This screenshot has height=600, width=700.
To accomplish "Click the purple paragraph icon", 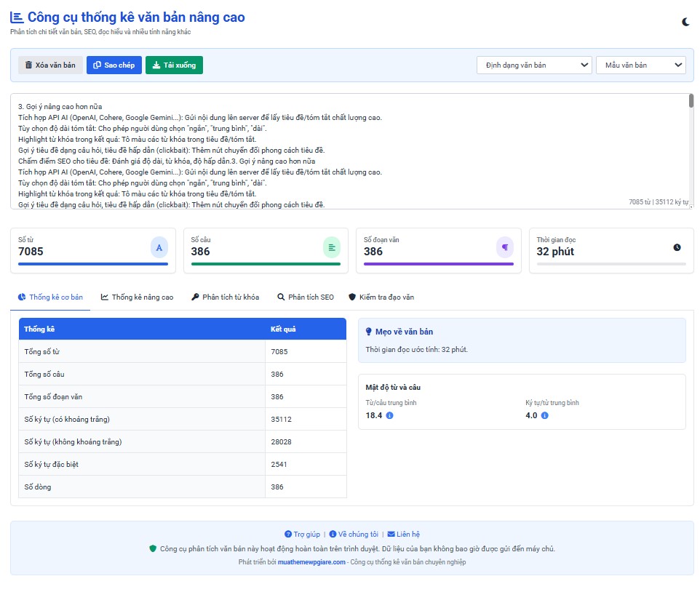I will click(x=505, y=247).
